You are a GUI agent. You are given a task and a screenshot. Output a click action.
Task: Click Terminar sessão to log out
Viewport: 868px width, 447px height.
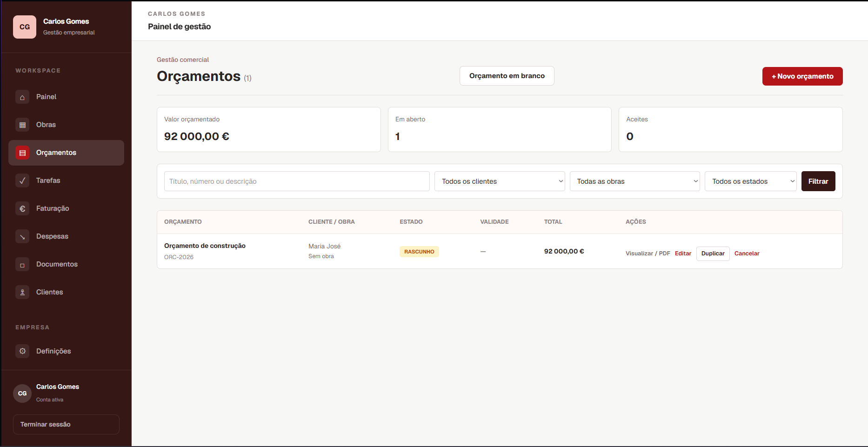point(66,424)
